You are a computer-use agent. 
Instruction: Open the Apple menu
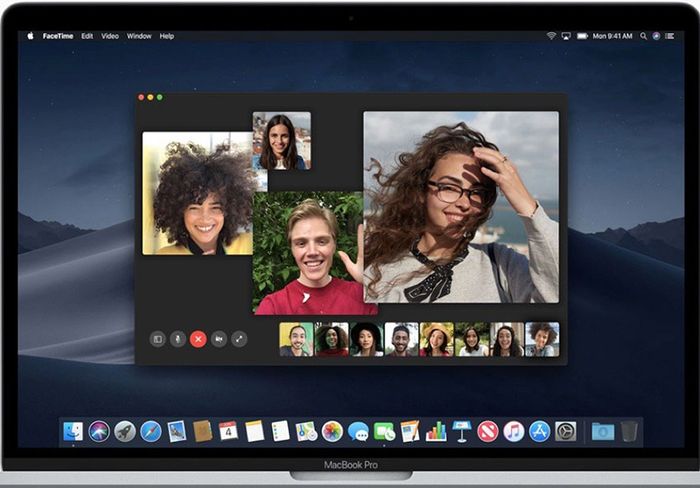point(30,36)
